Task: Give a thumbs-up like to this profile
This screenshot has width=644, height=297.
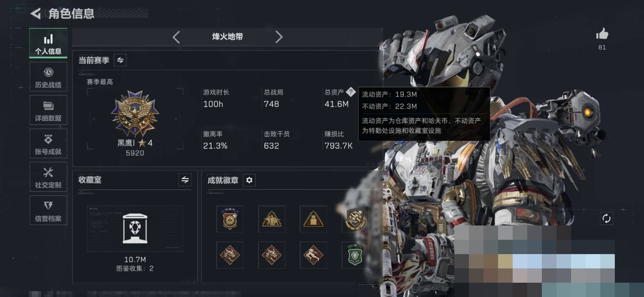Action: pos(602,34)
